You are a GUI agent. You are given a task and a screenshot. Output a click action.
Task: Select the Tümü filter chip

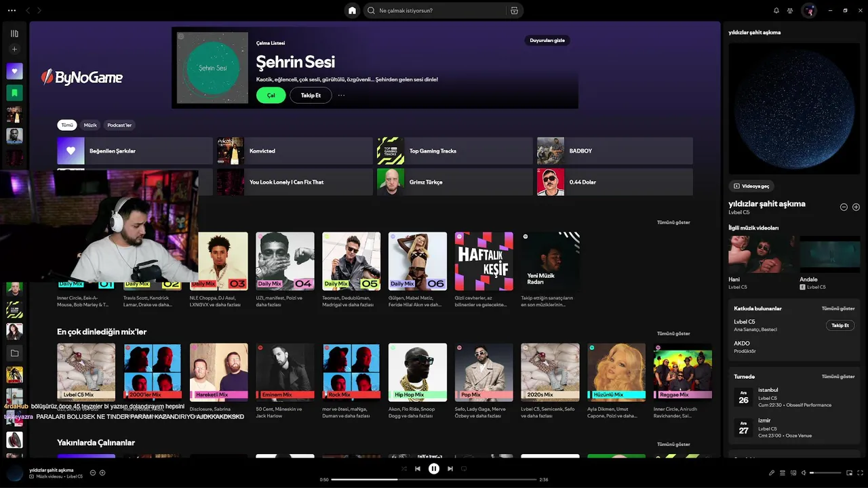67,125
